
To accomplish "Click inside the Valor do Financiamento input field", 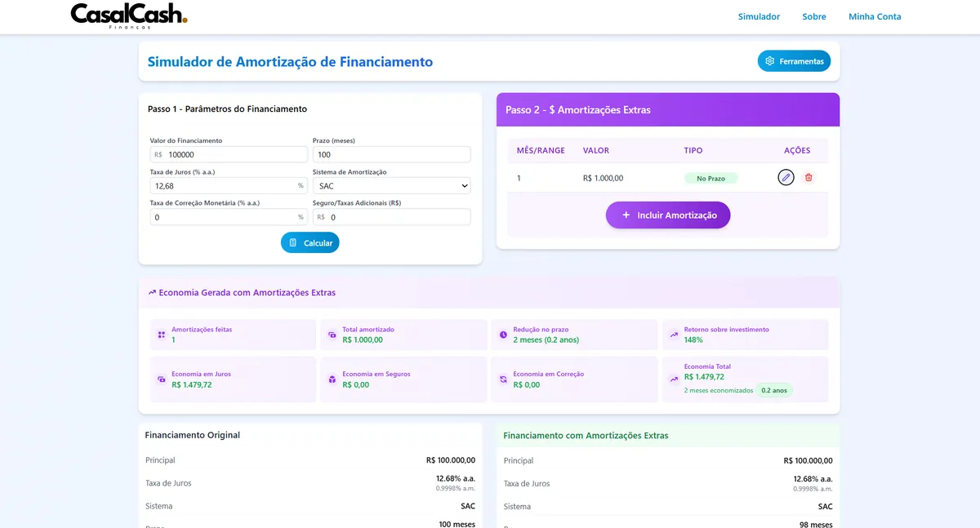I will [x=229, y=154].
